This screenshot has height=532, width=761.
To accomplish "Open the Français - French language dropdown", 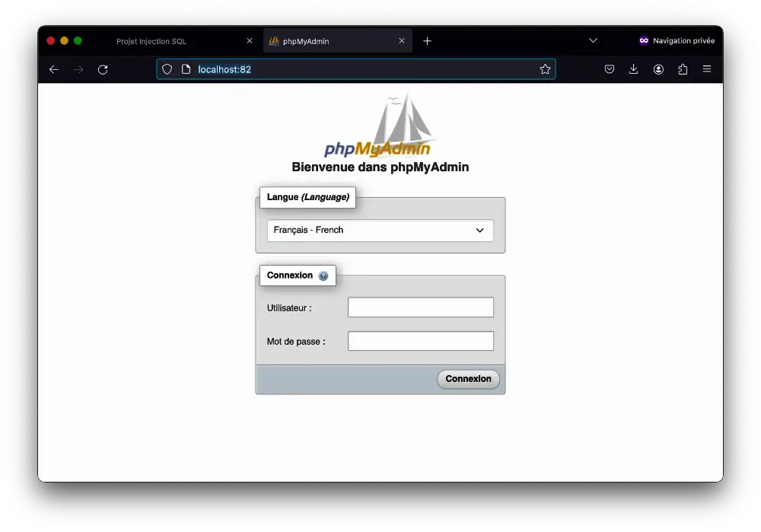I will (380, 230).
